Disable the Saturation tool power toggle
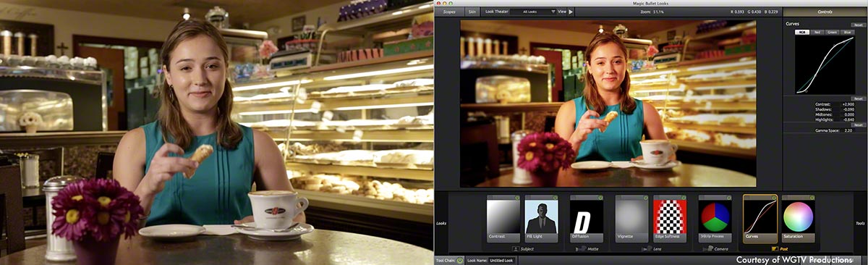868x265 pixels. tap(812, 198)
